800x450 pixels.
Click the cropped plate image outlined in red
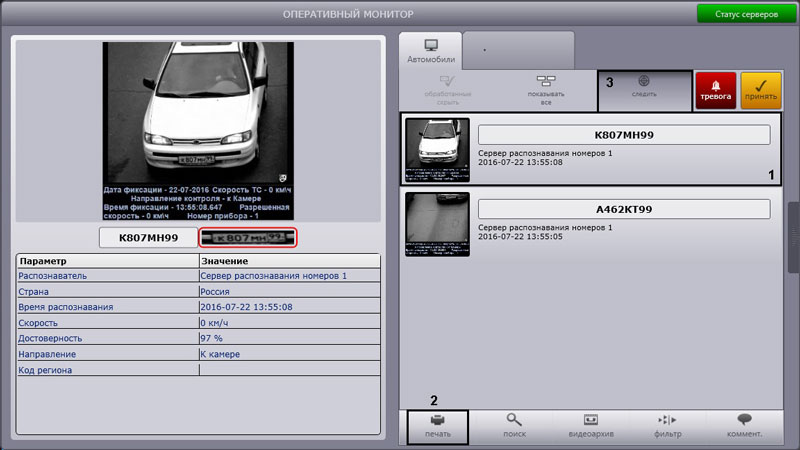tap(248, 238)
